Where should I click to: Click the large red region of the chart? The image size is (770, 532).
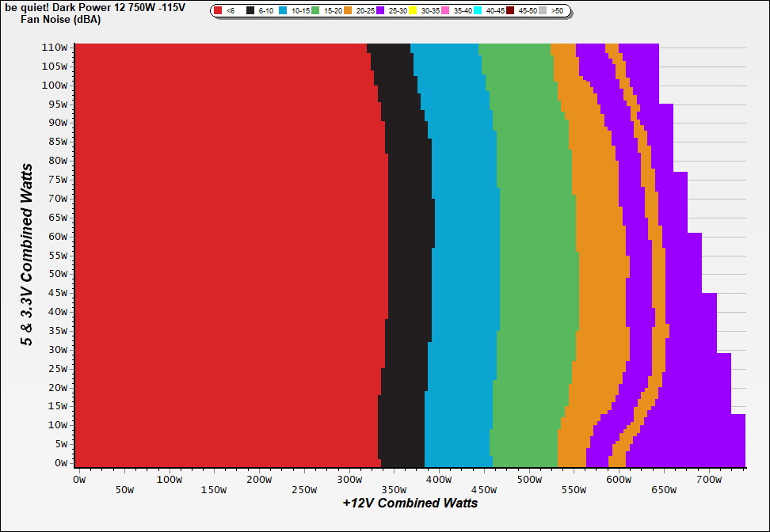[x=222, y=253]
